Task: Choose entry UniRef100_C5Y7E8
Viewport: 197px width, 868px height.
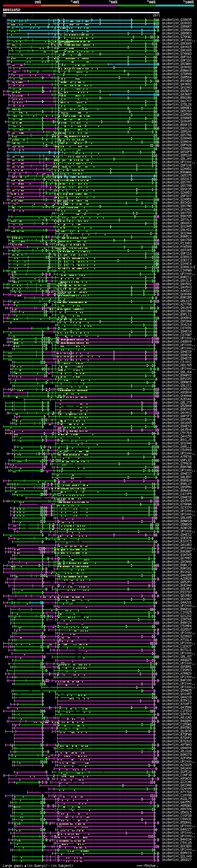Action: coord(177,433)
